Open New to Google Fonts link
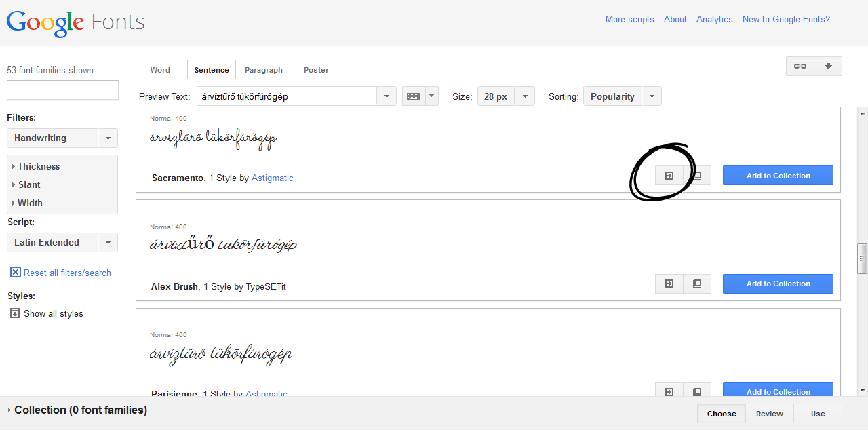Viewport: 868px width, 430px height. pyautogui.click(x=786, y=19)
